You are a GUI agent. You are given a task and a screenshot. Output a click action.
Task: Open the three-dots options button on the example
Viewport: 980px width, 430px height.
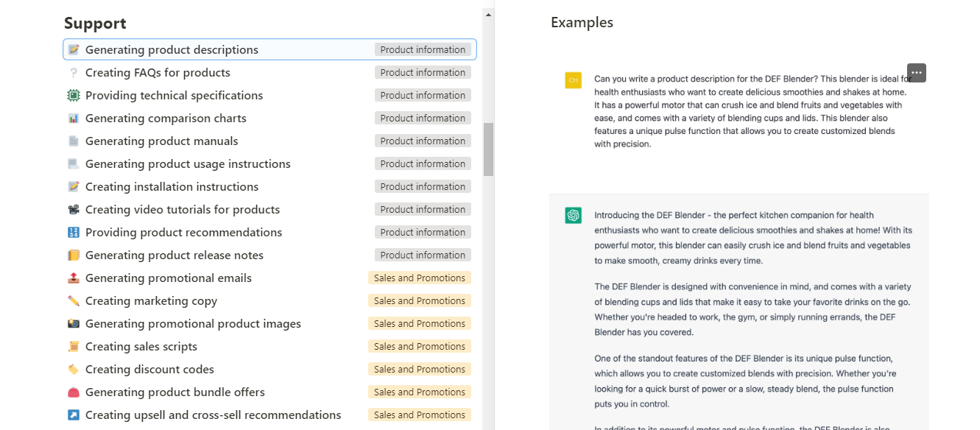tap(917, 73)
